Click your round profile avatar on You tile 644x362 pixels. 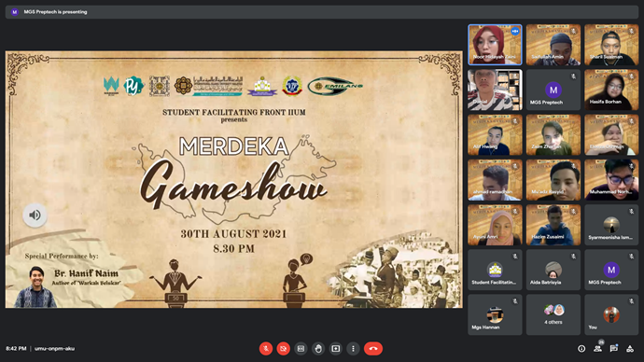pos(611,314)
